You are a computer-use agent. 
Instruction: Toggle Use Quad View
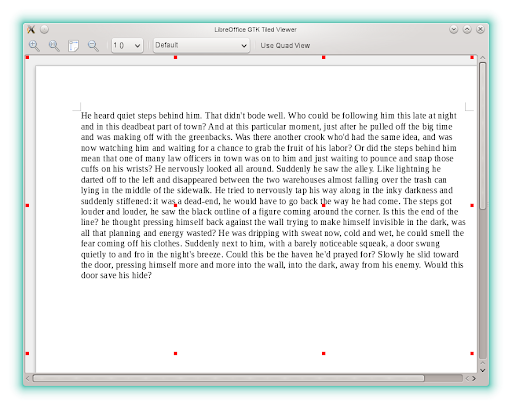click(x=285, y=46)
